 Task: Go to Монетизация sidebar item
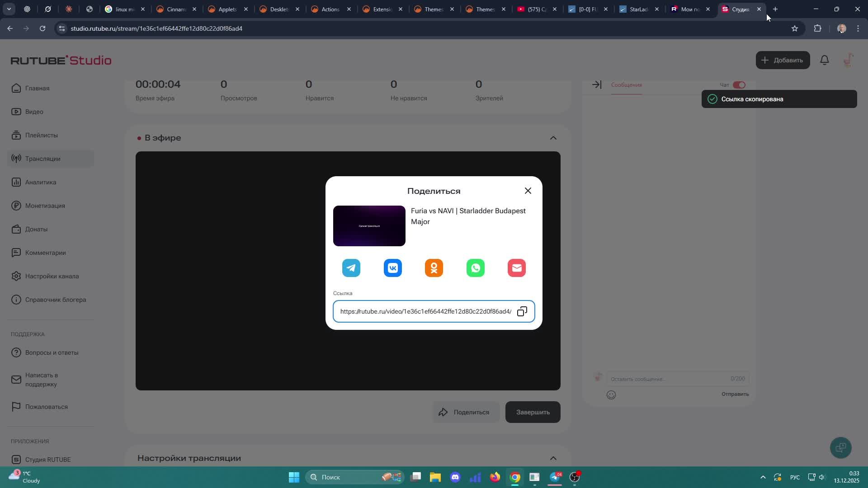coord(45,206)
